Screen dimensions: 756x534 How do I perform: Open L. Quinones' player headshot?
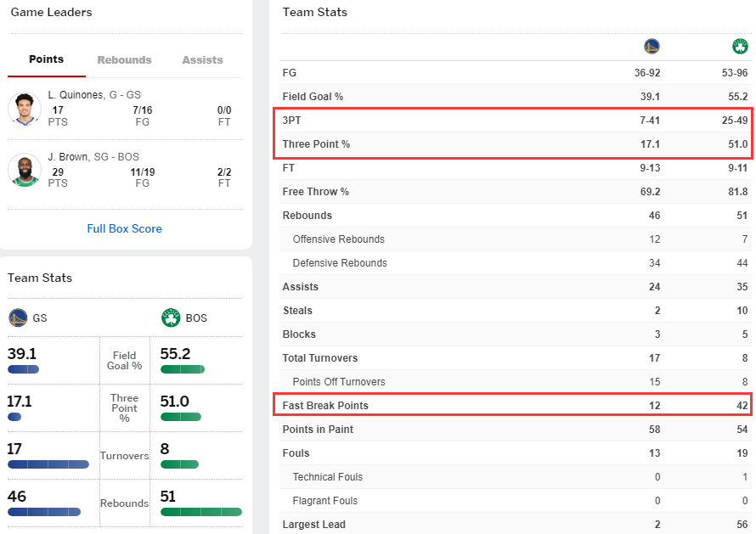(x=25, y=109)
